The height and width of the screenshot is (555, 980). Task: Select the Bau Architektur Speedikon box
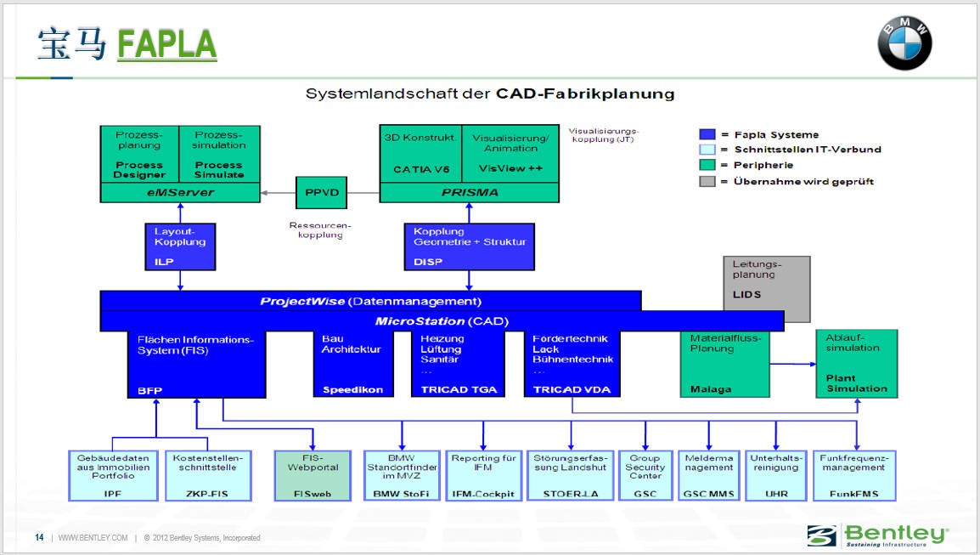[353, 364]
